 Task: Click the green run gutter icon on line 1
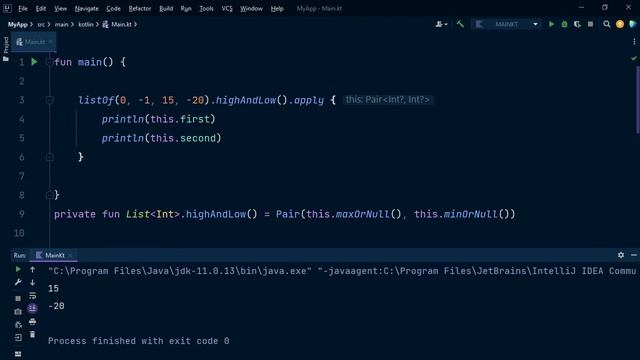pos(34,62)
